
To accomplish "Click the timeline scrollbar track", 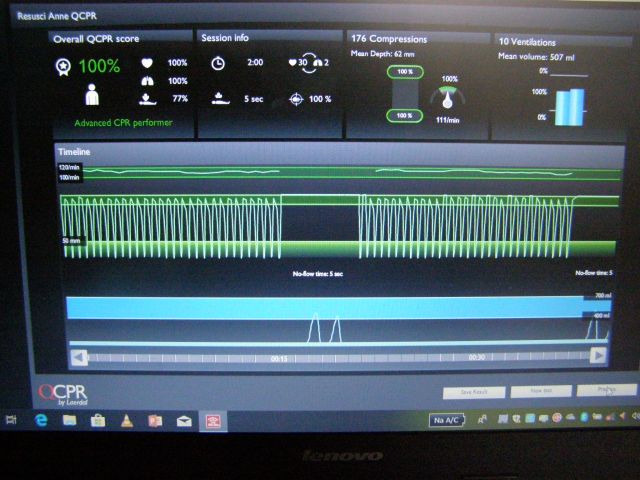I will [340, 356].
